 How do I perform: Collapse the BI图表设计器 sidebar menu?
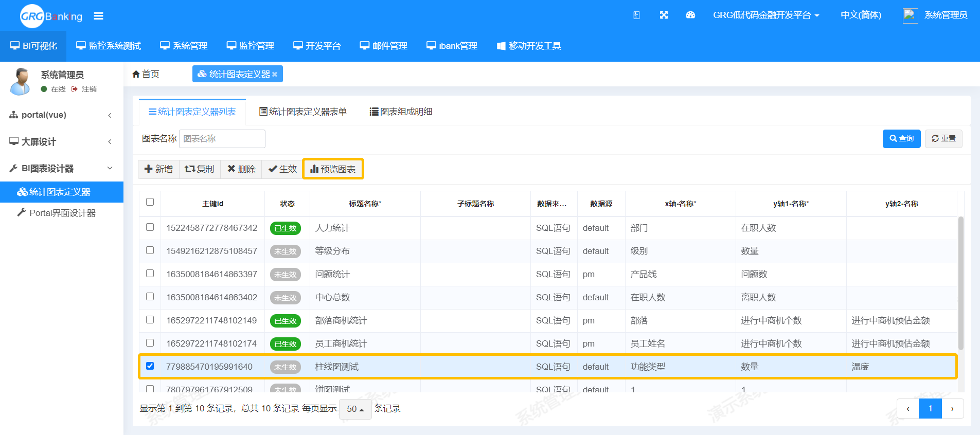tap(62, 168)
